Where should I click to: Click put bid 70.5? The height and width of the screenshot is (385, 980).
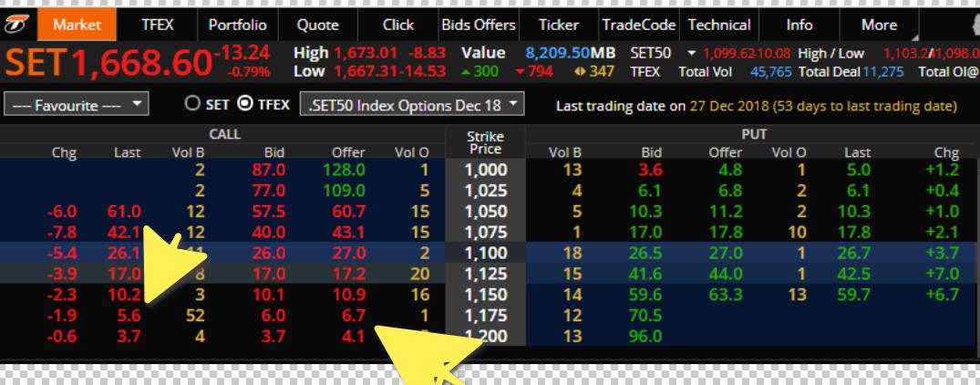point(645,316)
